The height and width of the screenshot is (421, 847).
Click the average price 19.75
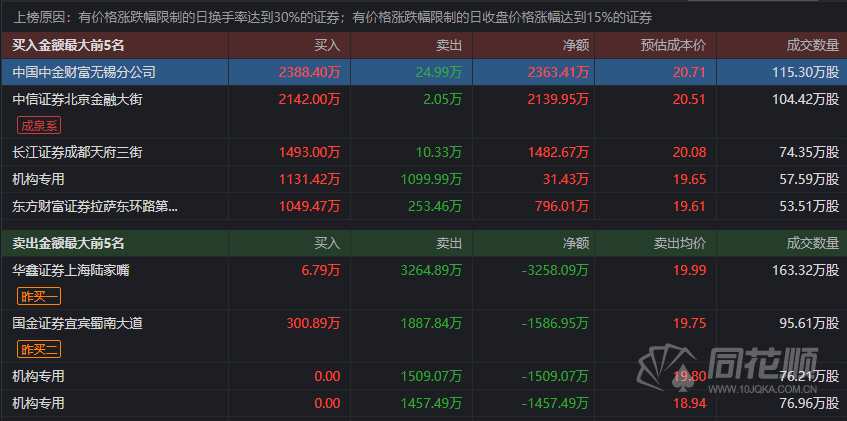point(690,323)
